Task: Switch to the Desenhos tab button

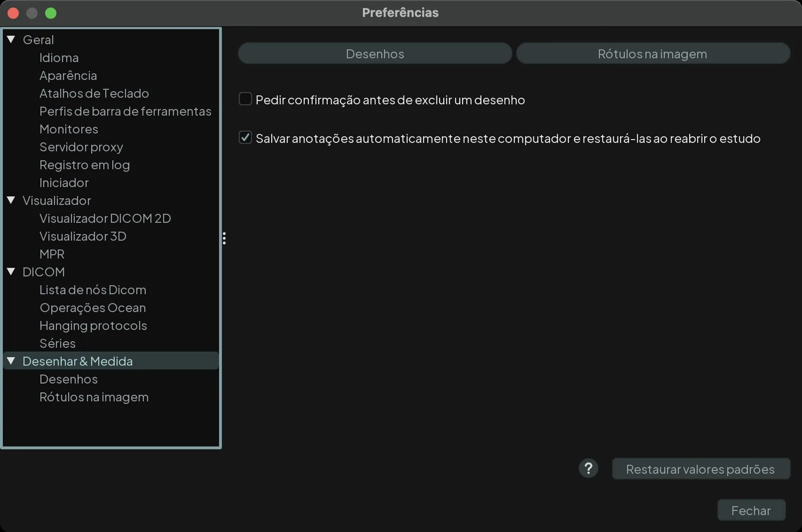Action: (x=375, y=54)
